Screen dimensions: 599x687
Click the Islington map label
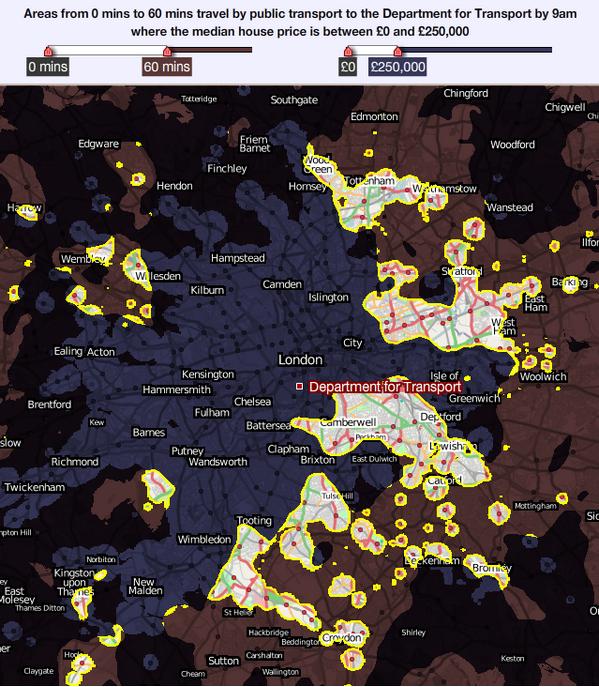[329, 297]
